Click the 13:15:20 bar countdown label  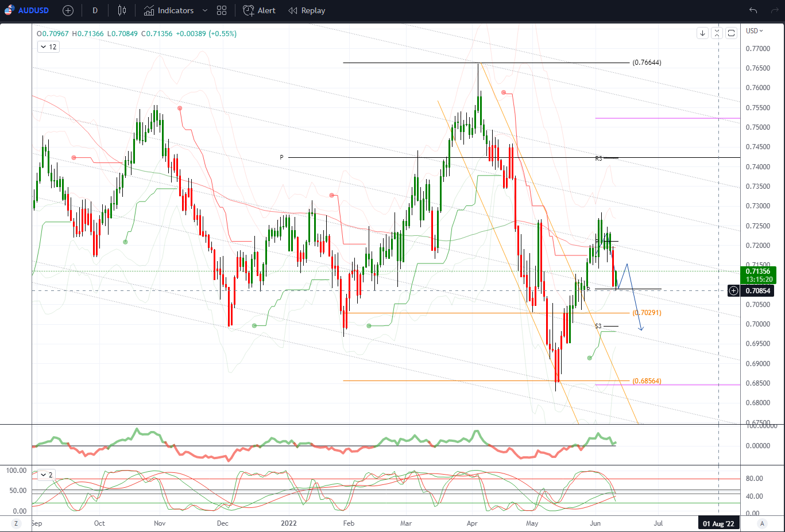[759, 279]
